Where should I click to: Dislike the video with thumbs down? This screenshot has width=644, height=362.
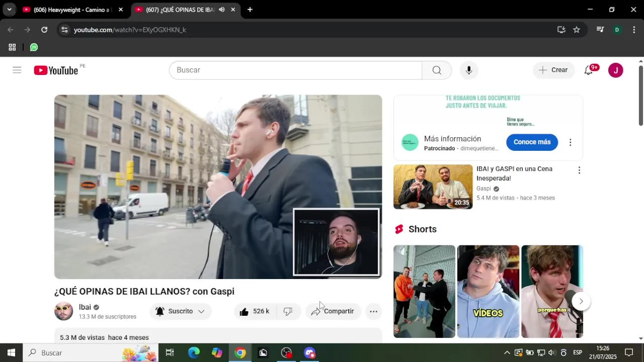point(288,311)
